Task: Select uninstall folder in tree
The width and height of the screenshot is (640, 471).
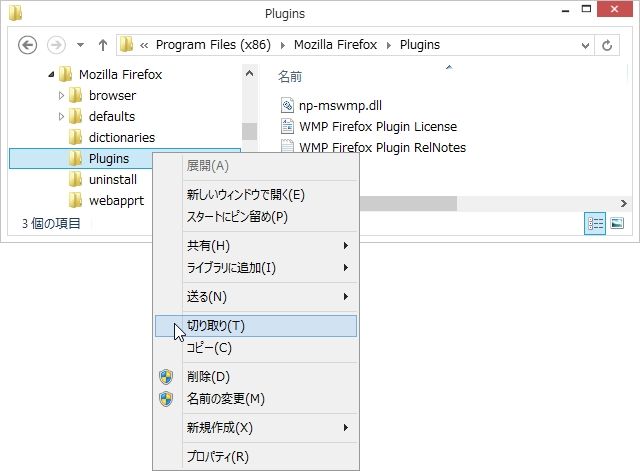Action: pos(113,180)
